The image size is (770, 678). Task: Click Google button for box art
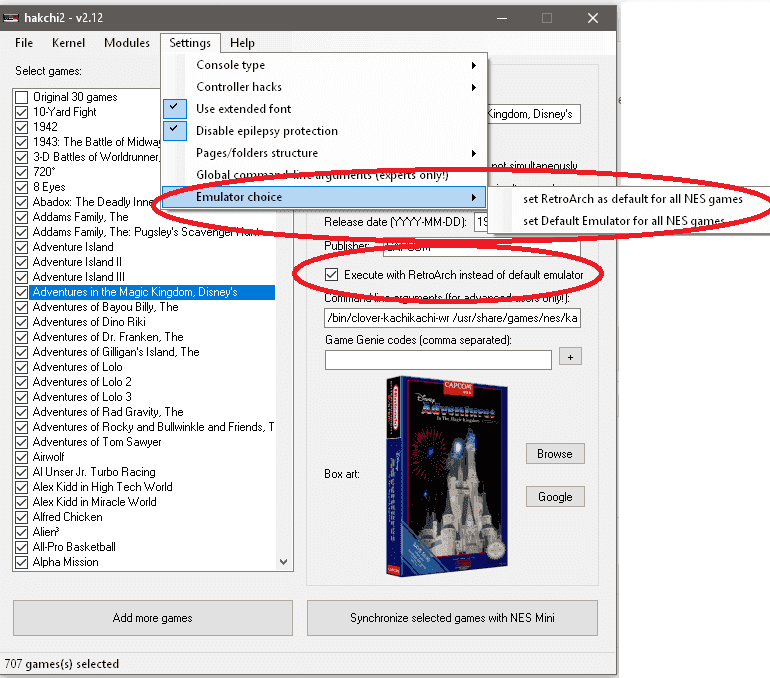(555, 497)
